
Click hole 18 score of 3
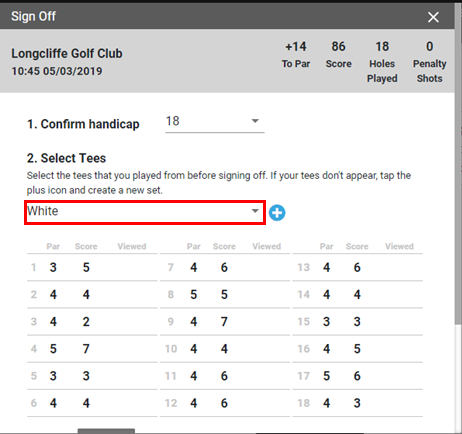click(x=357, y=403)
